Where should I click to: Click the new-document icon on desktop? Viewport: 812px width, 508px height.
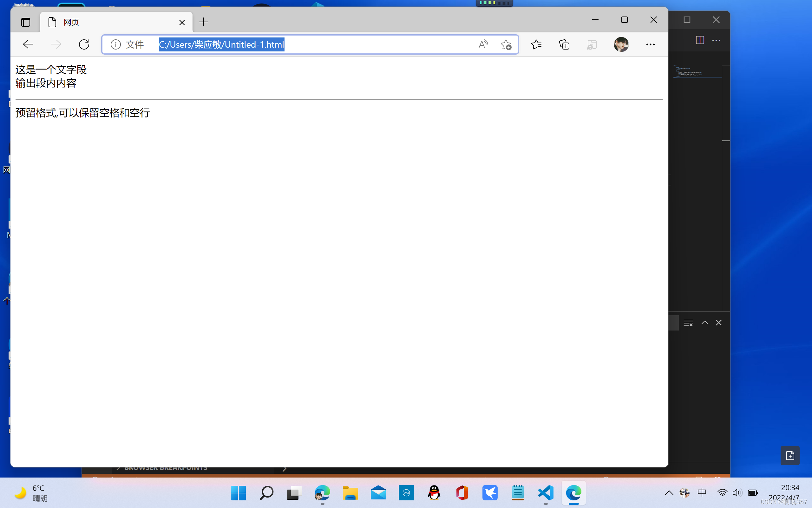[x=790, y=456]
